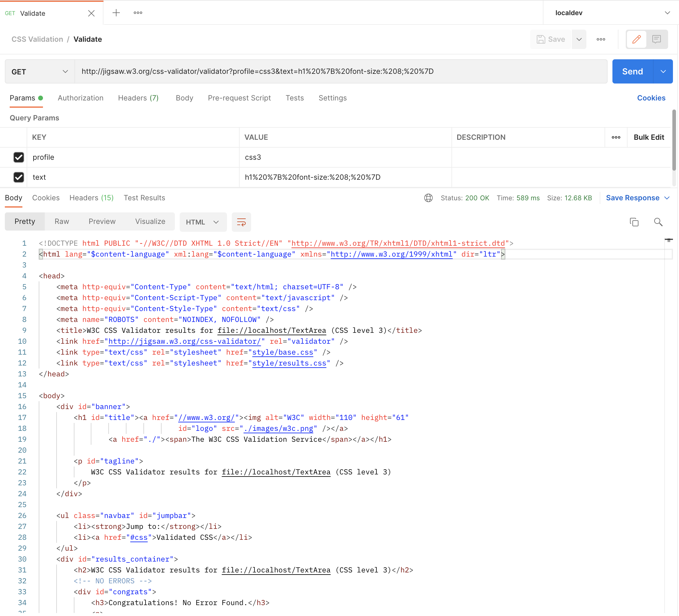Toggle the Save button options chevron
Viewport: 679px width, 616px height.
[x=579, y=39]
